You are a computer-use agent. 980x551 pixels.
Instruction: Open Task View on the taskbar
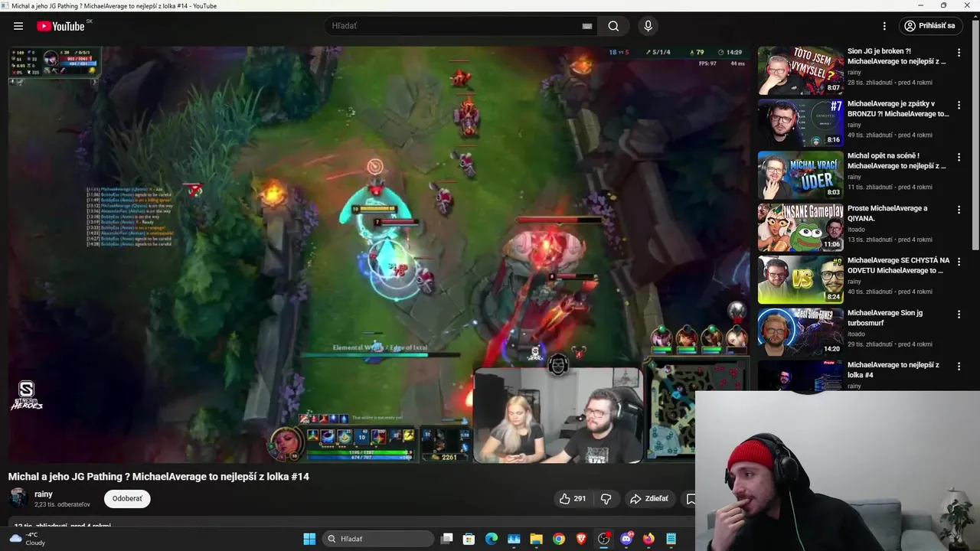tap(447, 539)
